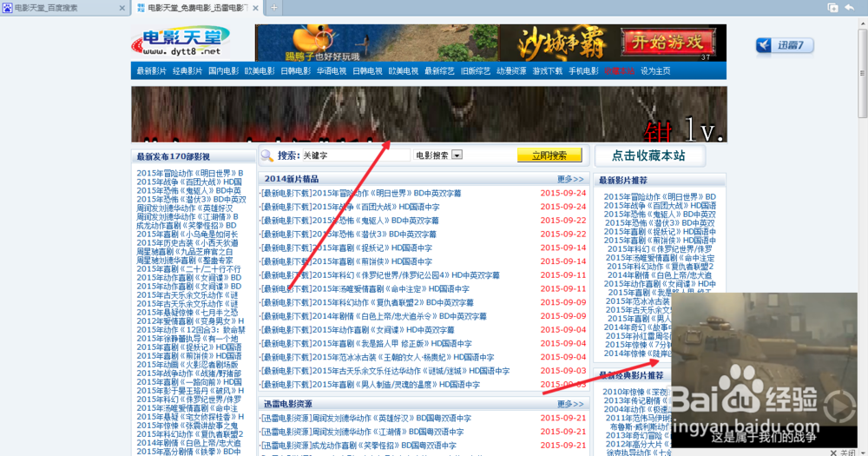Open left sidebar 《火影忍者剧场版 link
Image resolution: width=868 pixels, height=456 pixels.
point(187,365)
